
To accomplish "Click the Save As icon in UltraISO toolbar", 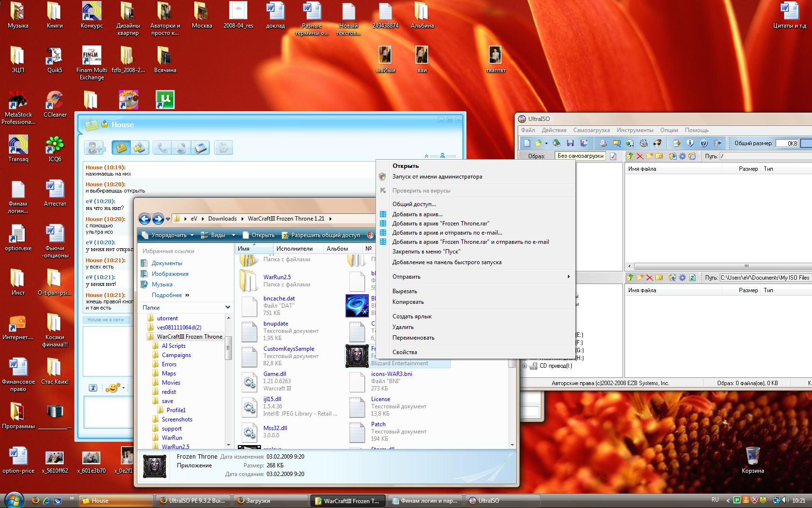I will 584,143.
